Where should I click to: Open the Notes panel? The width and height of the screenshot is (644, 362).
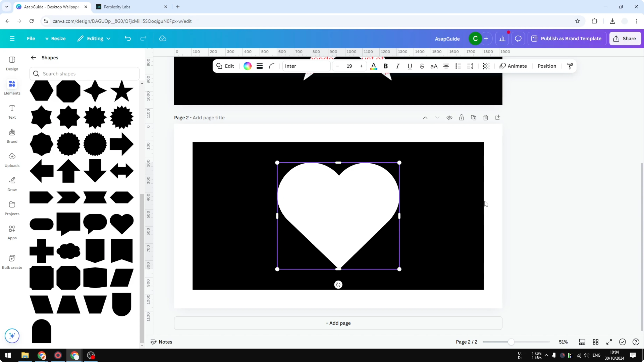point(161,342)
